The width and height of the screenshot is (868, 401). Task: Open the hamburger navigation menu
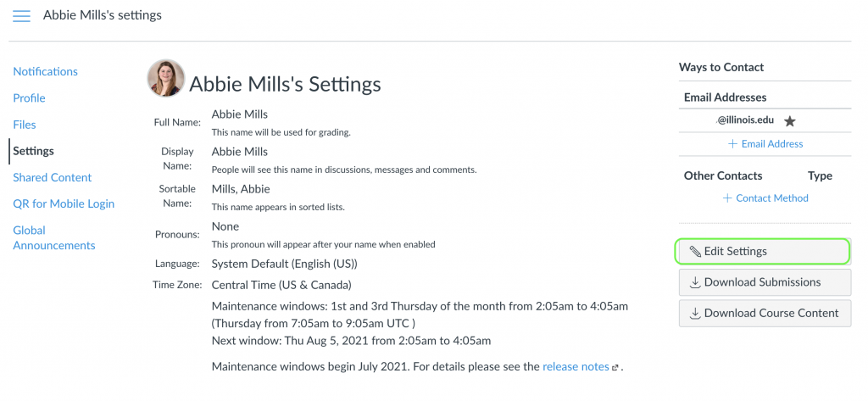[x=22, y=16]
